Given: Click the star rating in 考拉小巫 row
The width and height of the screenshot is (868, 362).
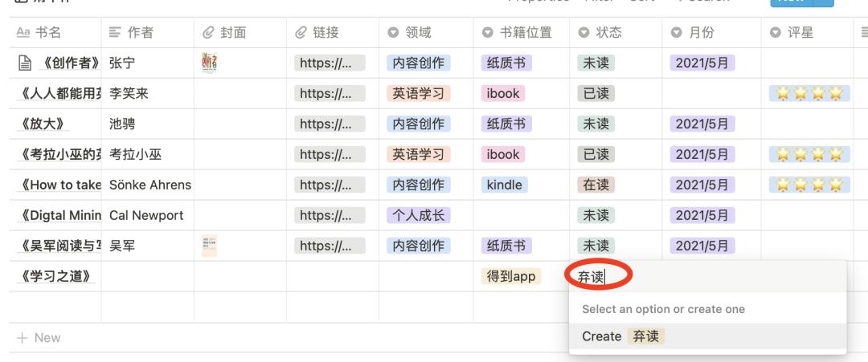Looking at the screenshot, I should [809, 154].
